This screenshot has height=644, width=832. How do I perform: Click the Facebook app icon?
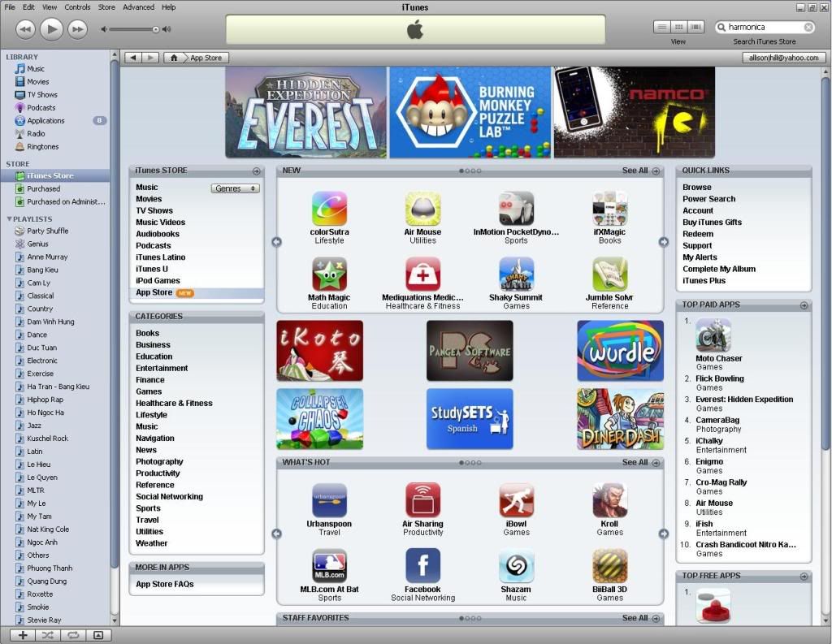tap(422, 565)
